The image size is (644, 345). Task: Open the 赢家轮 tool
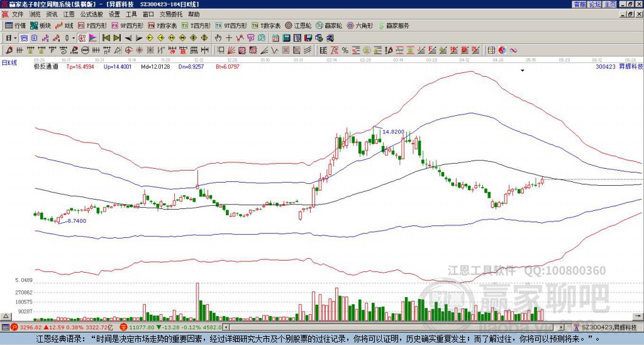coord(329,25)
